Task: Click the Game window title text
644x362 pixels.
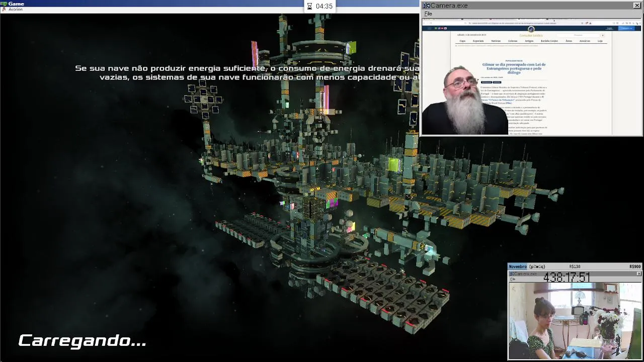Action: coord(16,4)
